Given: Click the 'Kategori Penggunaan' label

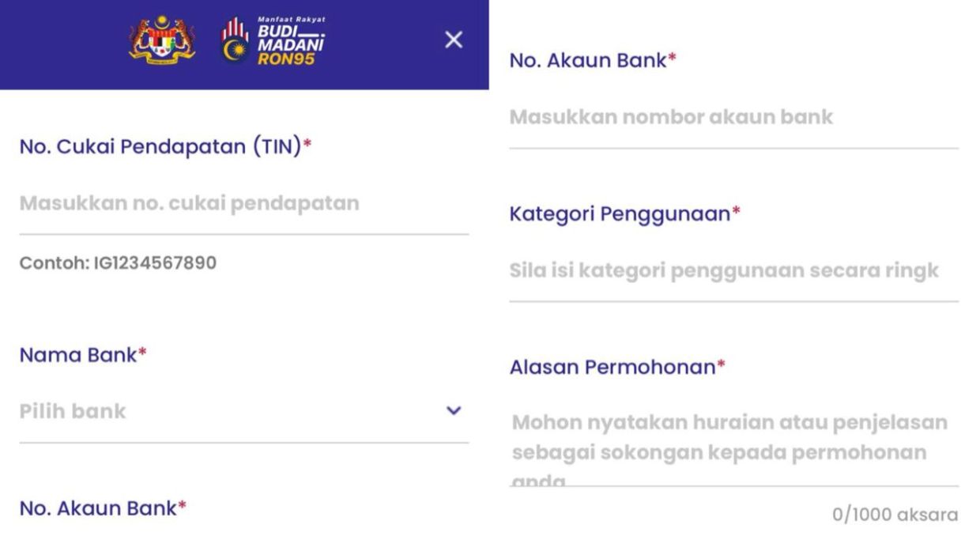Looking at the screenshot, I should 620,213.
